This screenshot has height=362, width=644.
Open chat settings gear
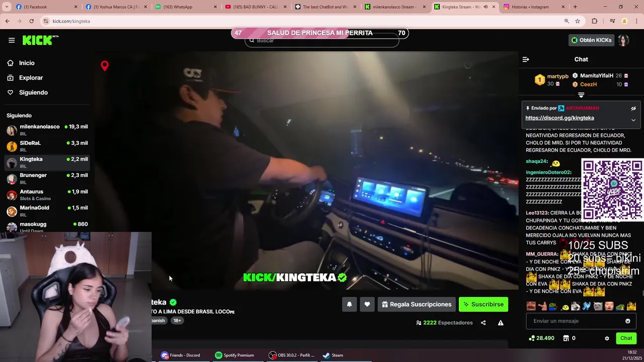[x=607, y=338]
